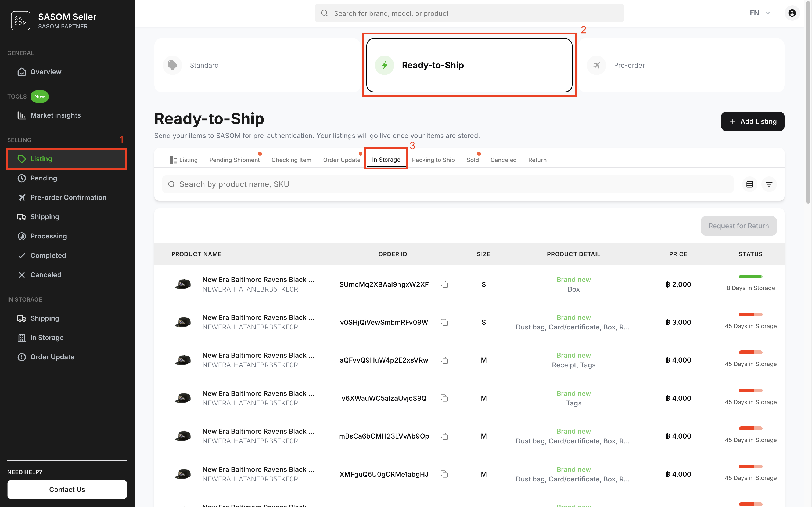The height and width of the screenshot is (507, 812).
Task: Open Pre-order Confirmation in the sidebar
Action: [x=68, y=197]
